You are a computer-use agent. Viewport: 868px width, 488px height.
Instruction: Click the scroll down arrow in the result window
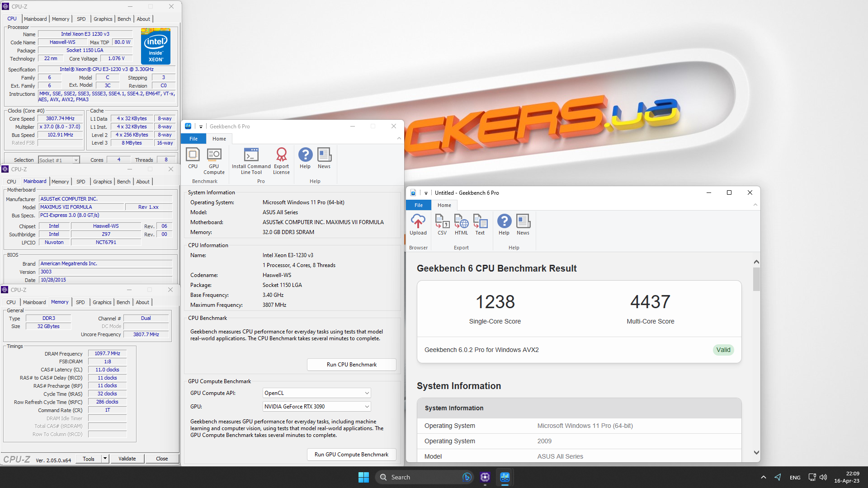(756, 452)
